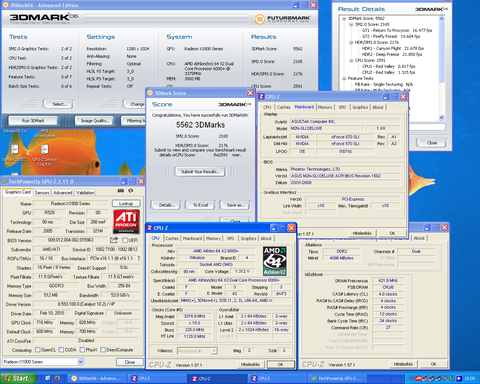Open Firefox from quick launch bar
This screenshot has height=384, width=480.
(x=57, y=378)
